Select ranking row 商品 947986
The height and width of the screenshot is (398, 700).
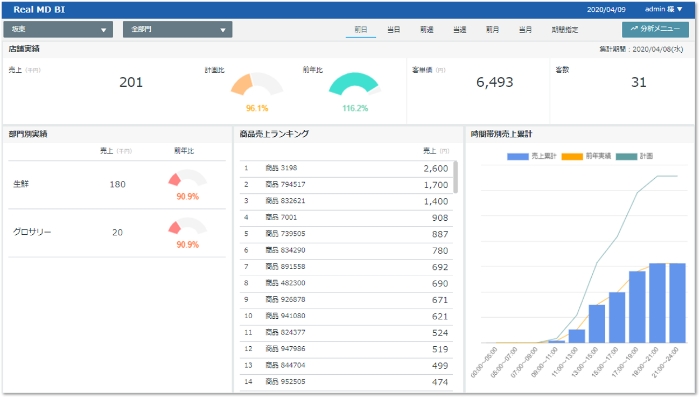346,349
